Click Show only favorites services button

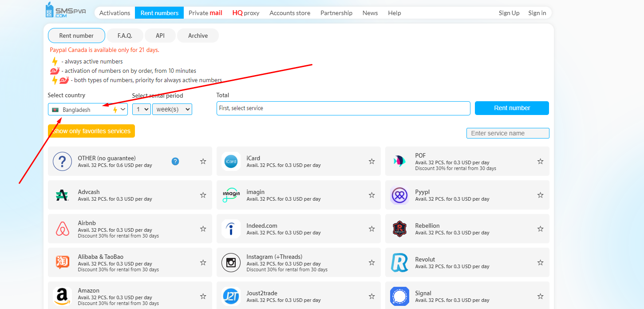tap(91, 131)
